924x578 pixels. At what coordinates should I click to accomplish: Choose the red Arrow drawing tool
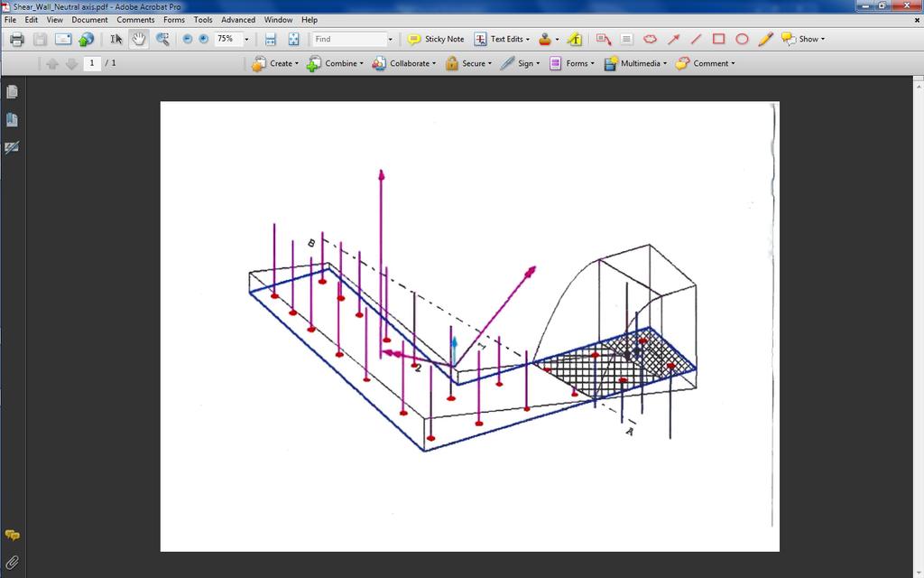tap(673, 40)
